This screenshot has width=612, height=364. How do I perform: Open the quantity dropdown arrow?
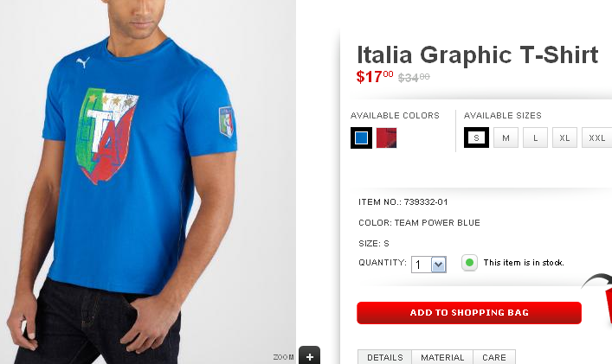(438, 265)
